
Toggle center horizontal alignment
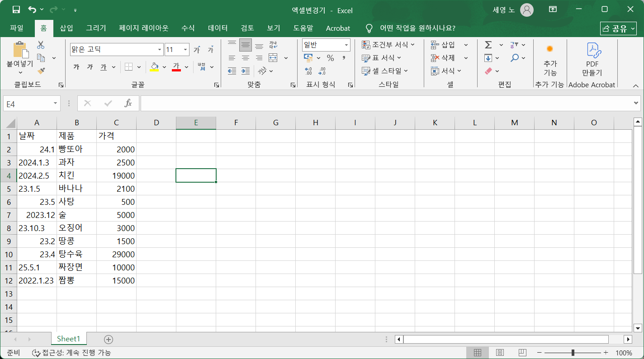(x=246, y=58)
